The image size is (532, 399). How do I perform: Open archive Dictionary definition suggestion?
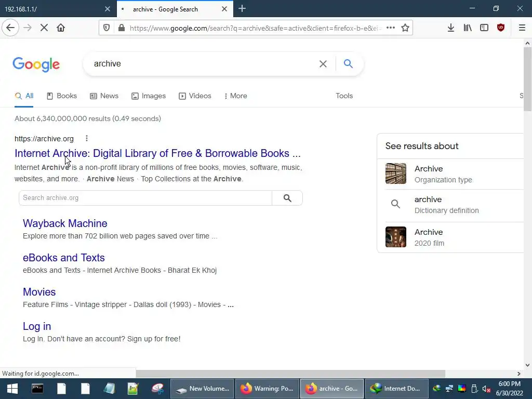pyautogui.click(x=454, y=205)
